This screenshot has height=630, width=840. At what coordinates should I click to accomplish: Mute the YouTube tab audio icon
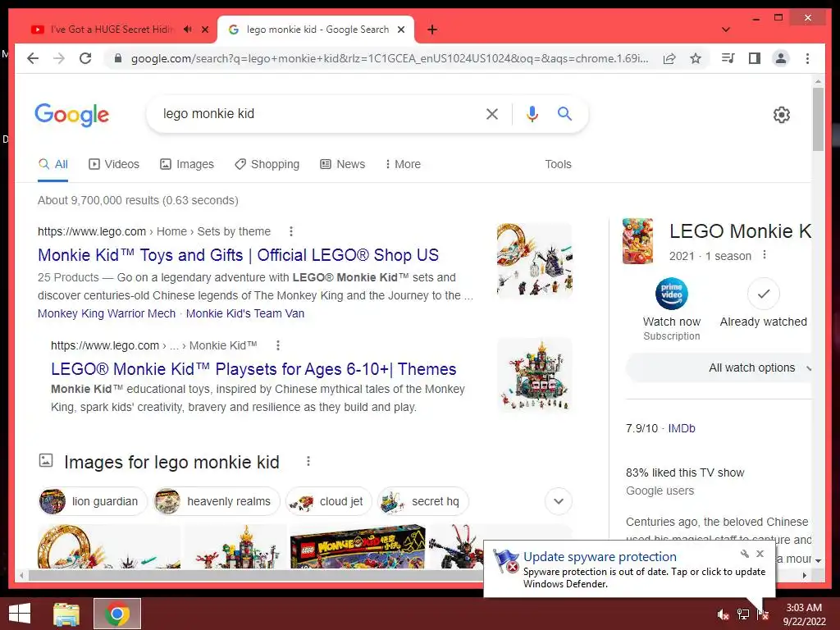tap(188, 30)
